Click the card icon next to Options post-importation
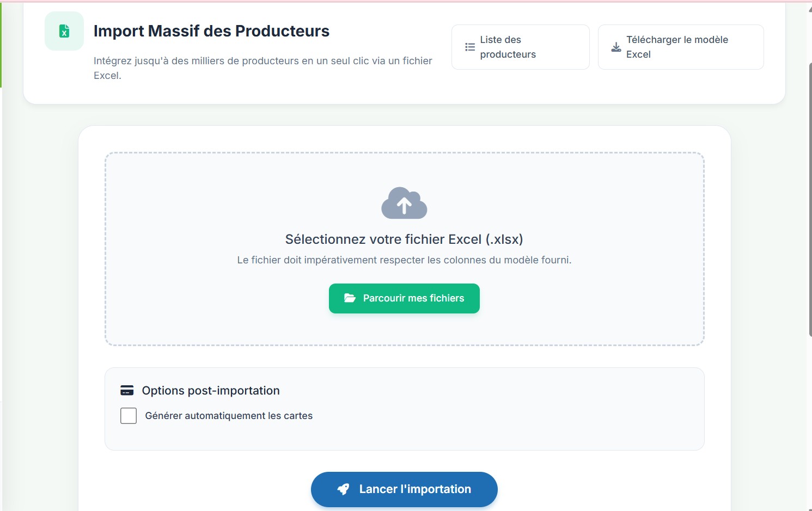The image size is (812, 511). tap(127, 390)
